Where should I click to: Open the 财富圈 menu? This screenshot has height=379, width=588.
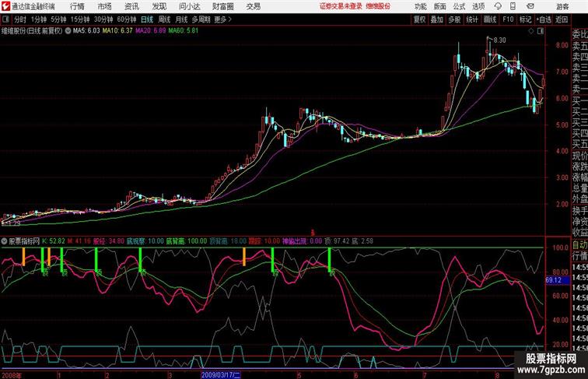[x=222, y=6]
